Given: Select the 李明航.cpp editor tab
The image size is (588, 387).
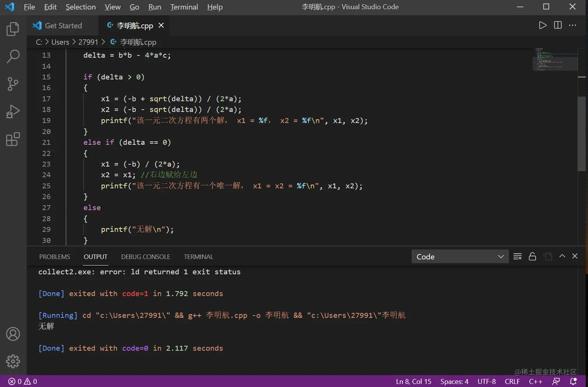Looking at the screenshot, I should coord(135,26).
